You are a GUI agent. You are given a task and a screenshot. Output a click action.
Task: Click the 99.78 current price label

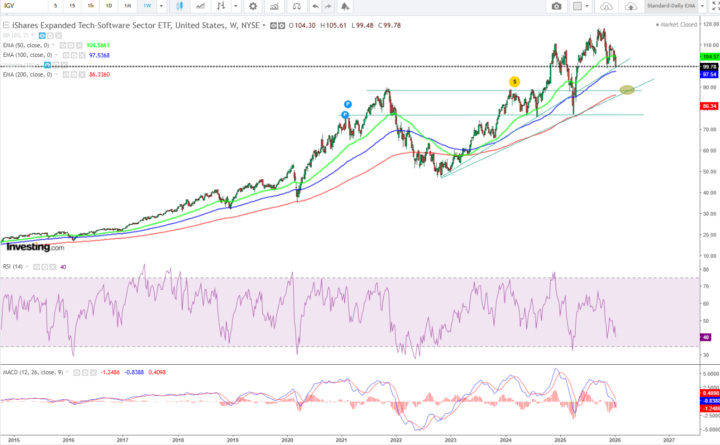[709, 67]
